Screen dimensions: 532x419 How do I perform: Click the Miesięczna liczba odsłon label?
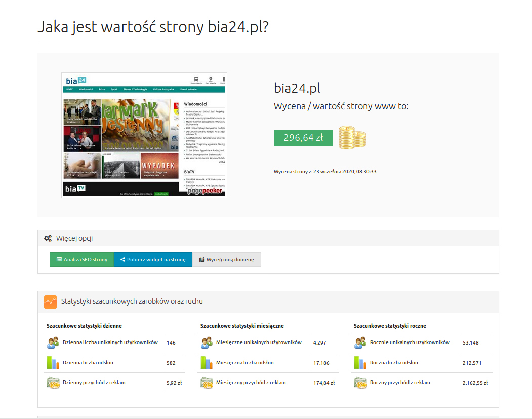point(245,363)
